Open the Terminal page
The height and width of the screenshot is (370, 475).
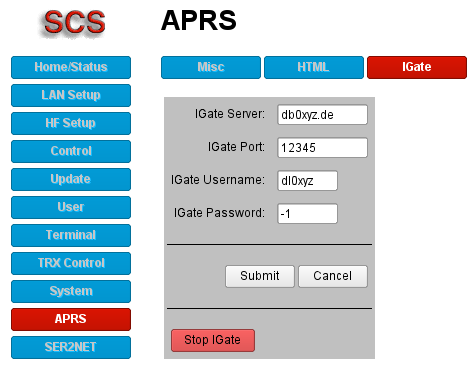pos(71,235)
